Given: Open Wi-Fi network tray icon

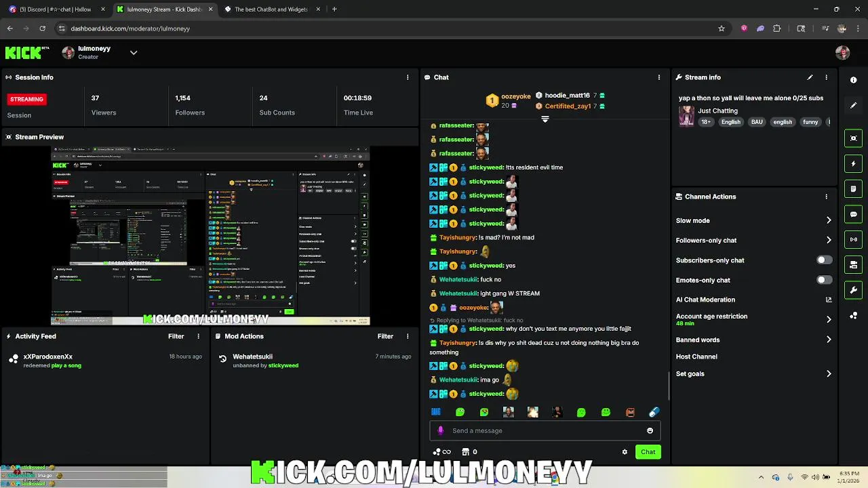Looking at the screenshot, I should coord(804,476).
